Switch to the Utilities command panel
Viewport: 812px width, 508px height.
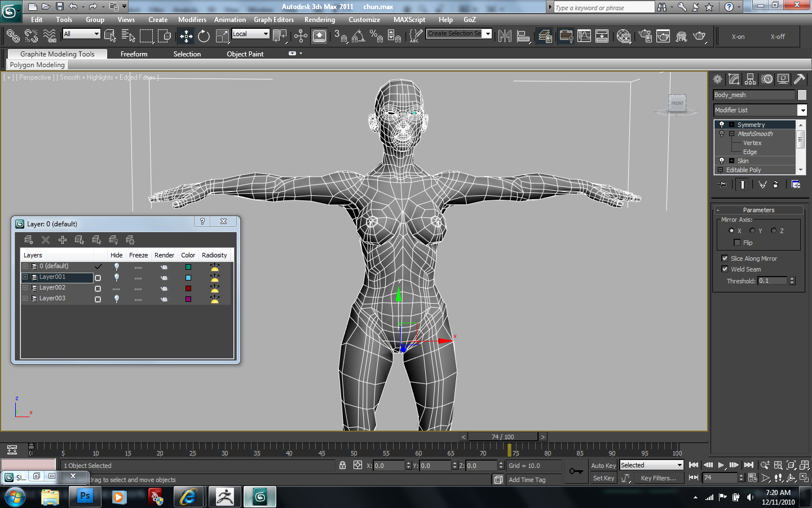pos(800,79)
